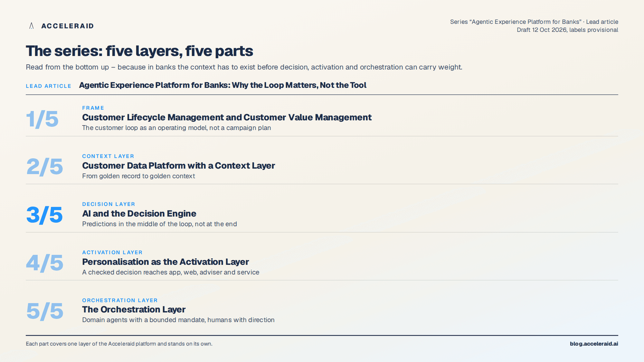Screen dimensions: 644x362
Task: Click 'A checked decision reaches app, web' text
Action: (x=171, y=272)
